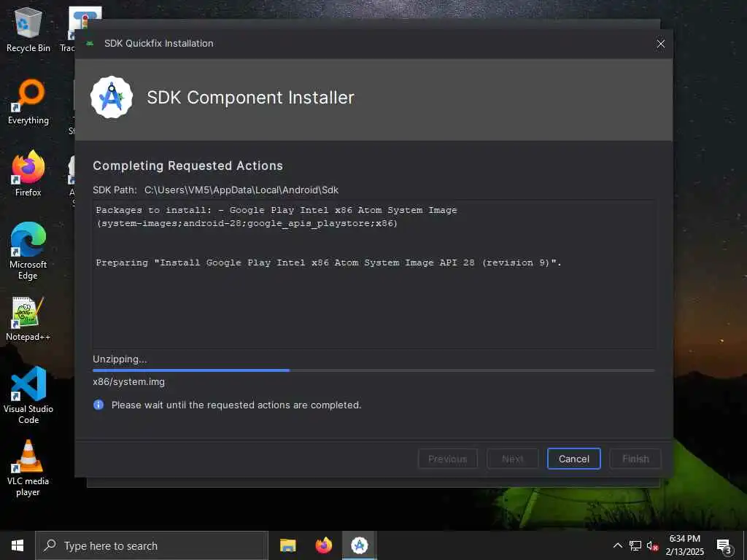Switch to Firefox in the taskbar
747x560 pixels.
(323, 545)
